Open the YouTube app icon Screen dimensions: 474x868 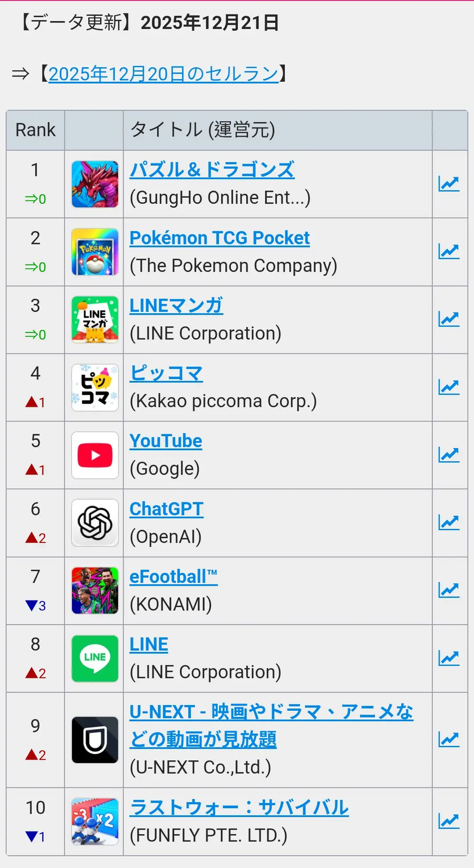pyautogui.click(x=95, y=455)
